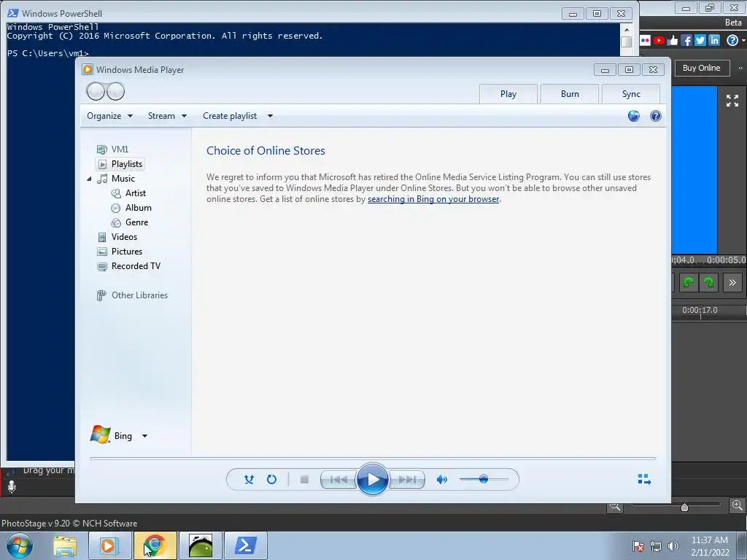747x560 pixels.
Task: Collapse the Music tree node
Action: tap(89, 179)
